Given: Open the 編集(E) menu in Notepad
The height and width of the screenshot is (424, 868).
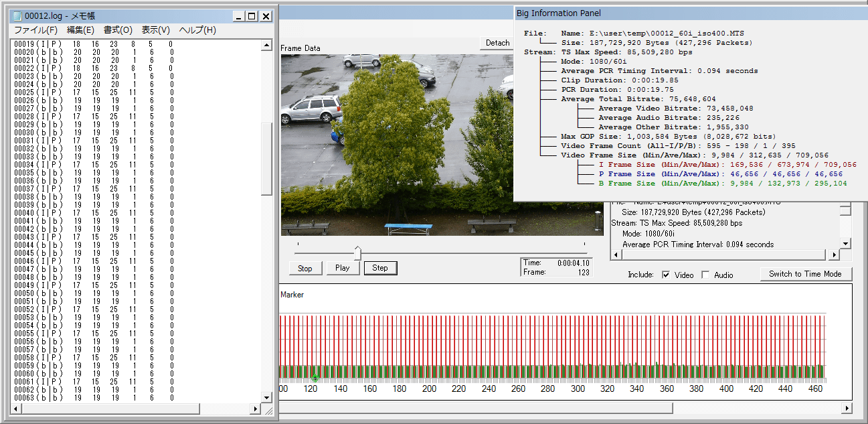Looking at the screenshot, I should [x=80, y=30].
